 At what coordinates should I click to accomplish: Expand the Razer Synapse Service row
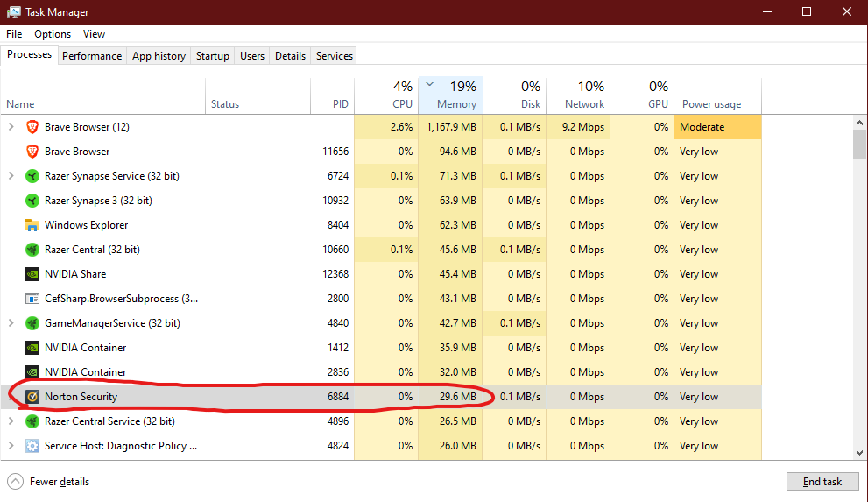pyautogui.click(x=11, y=176)
